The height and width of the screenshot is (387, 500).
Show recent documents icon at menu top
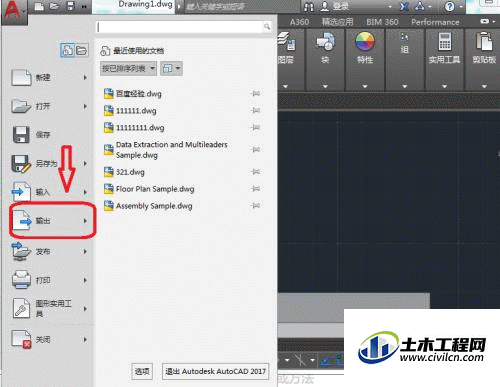pyautogui.click(x=68, y=51)
